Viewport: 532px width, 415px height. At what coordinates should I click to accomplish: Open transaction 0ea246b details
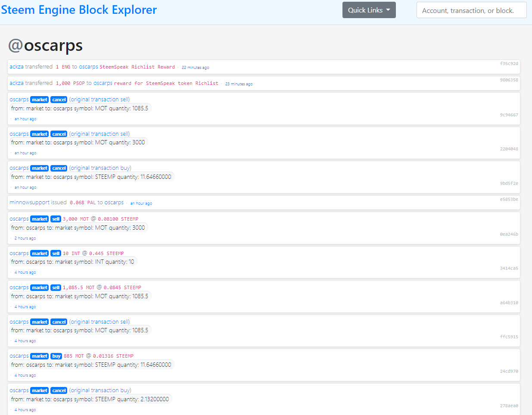(x=509, y=234)
